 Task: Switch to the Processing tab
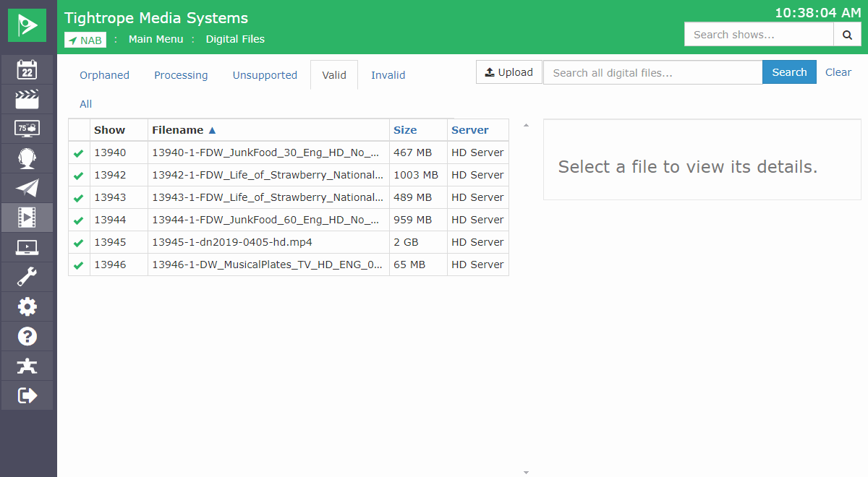(181, 75)
